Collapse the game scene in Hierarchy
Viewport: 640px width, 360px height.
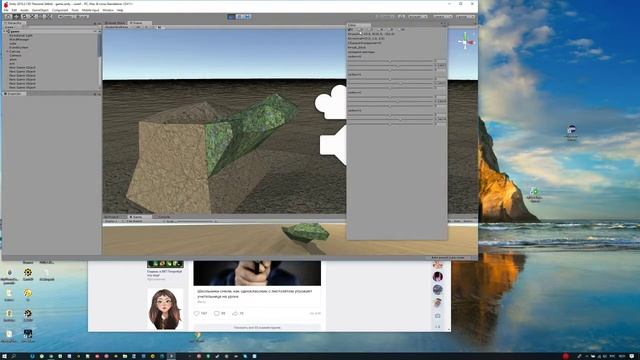tap(5, 31)
